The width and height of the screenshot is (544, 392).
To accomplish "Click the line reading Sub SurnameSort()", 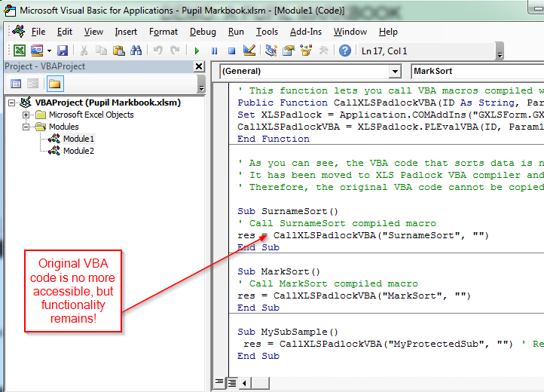I will (288, 211).
